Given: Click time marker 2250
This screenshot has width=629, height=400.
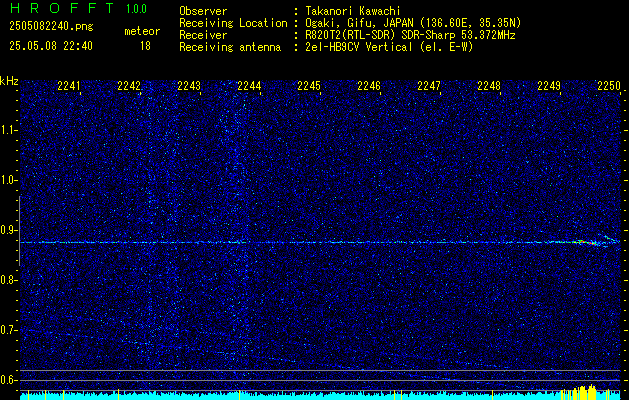Looking at the screenshot, I should click(x=609, y=86).
